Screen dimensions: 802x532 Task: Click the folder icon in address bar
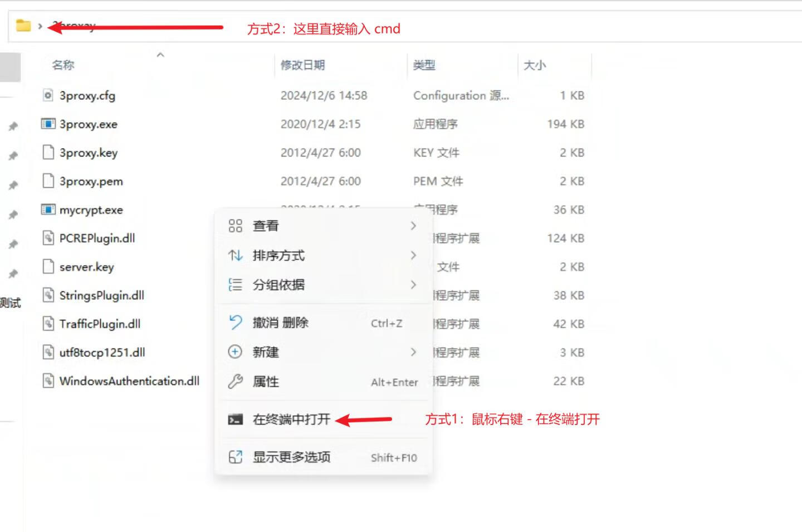23,26
